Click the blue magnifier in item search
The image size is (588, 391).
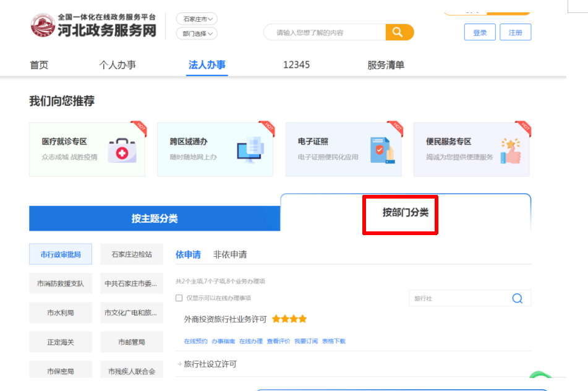[x=518, y=298]
